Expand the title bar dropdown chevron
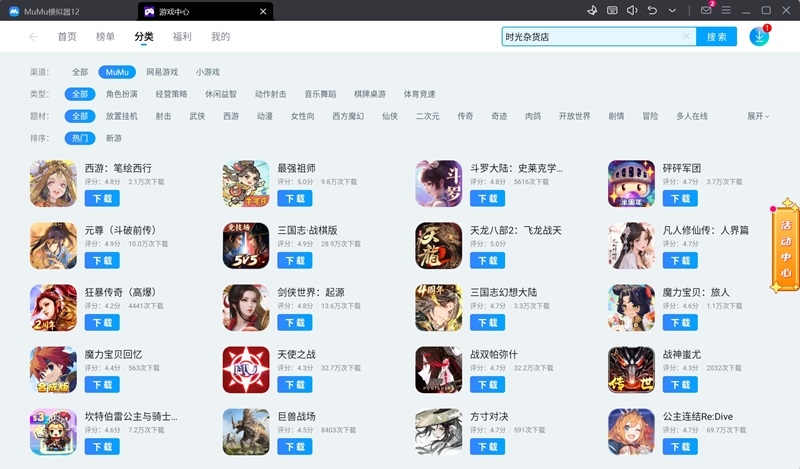 [672, 10]
